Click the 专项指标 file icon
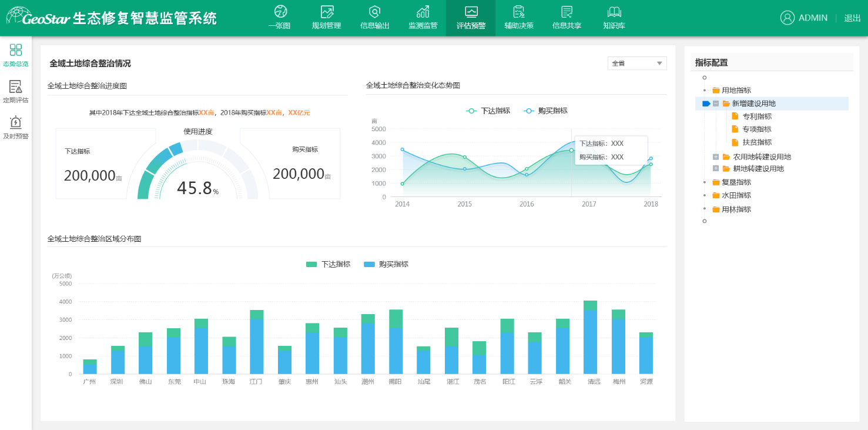868x430 pixels. pos(735,129)
